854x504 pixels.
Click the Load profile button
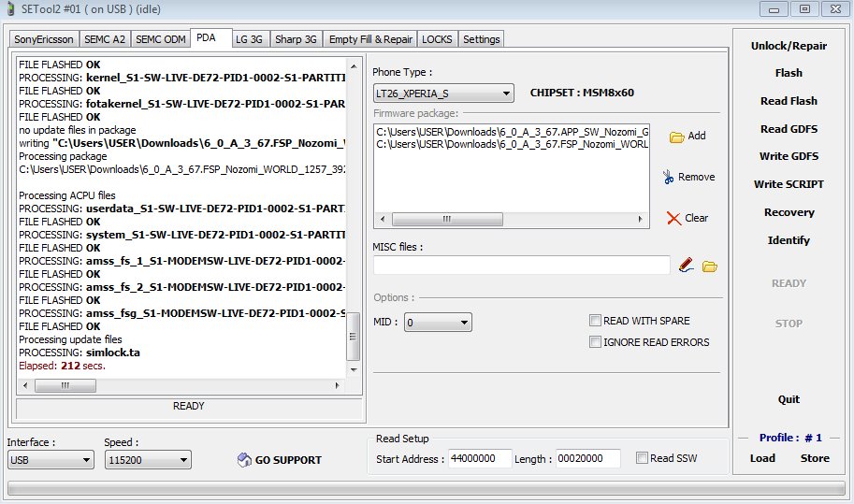[762, 458]
